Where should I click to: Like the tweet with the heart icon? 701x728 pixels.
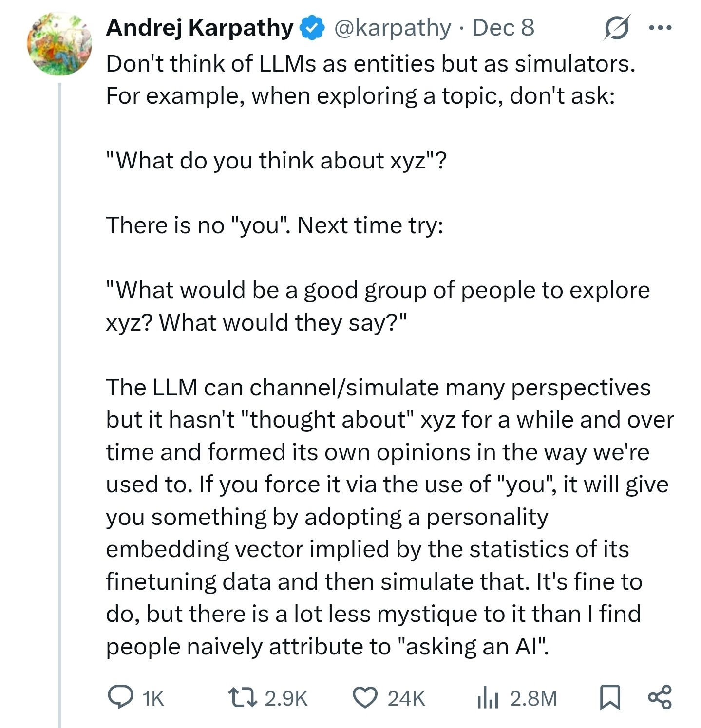pyautogui.click(x=365, y=697)
